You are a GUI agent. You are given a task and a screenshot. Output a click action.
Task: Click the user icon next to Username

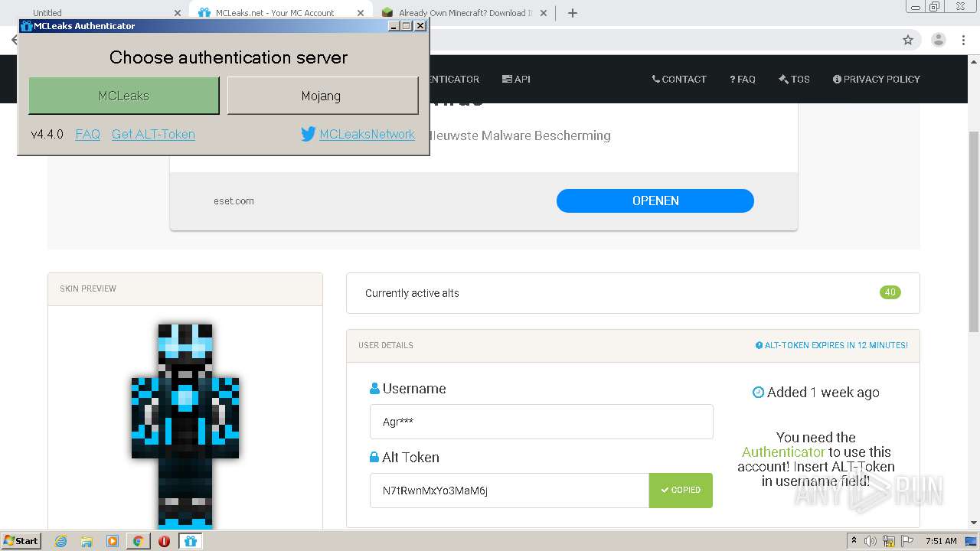pyautogui.click(x=374, y=389)
